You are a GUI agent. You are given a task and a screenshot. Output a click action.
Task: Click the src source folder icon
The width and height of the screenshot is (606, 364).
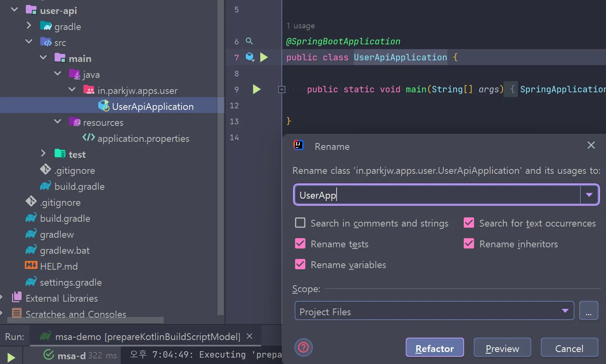point(46,42)
